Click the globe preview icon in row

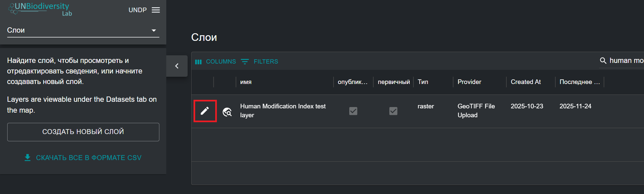[227, 112]
